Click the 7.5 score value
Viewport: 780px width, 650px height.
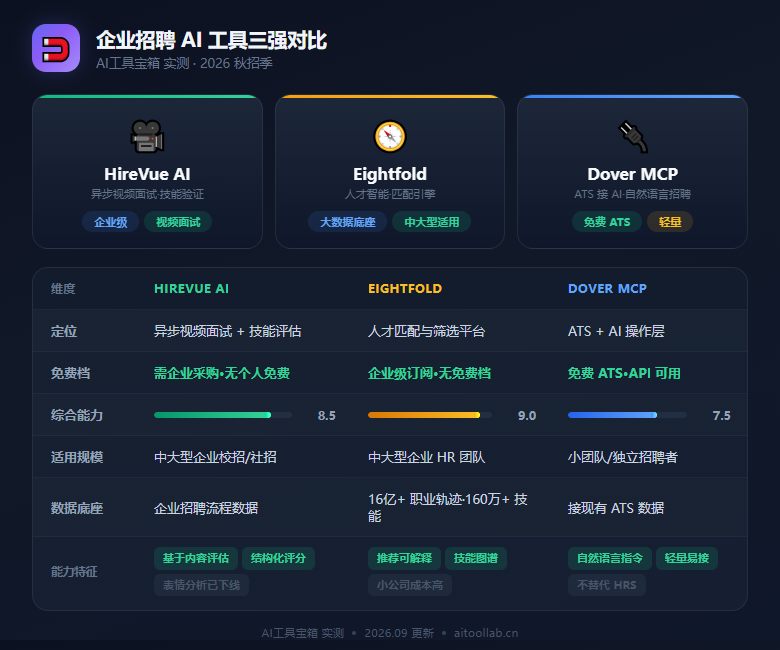click(x=721, y=415)
